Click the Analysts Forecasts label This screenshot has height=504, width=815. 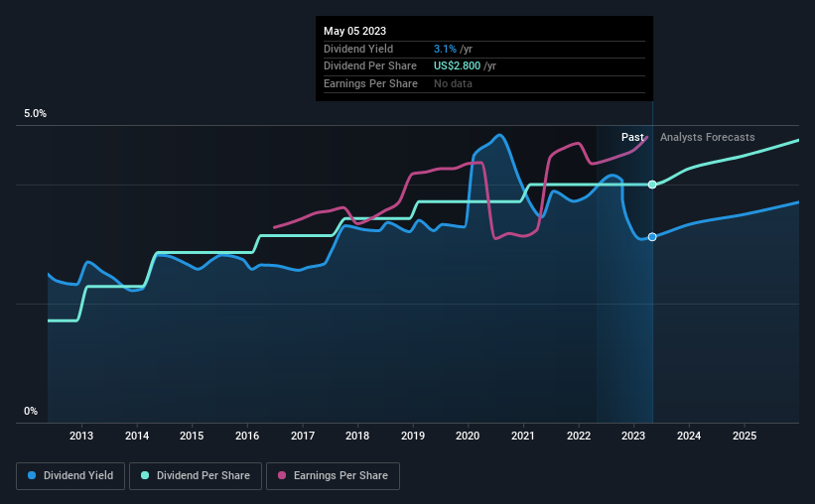coord(708,137)
